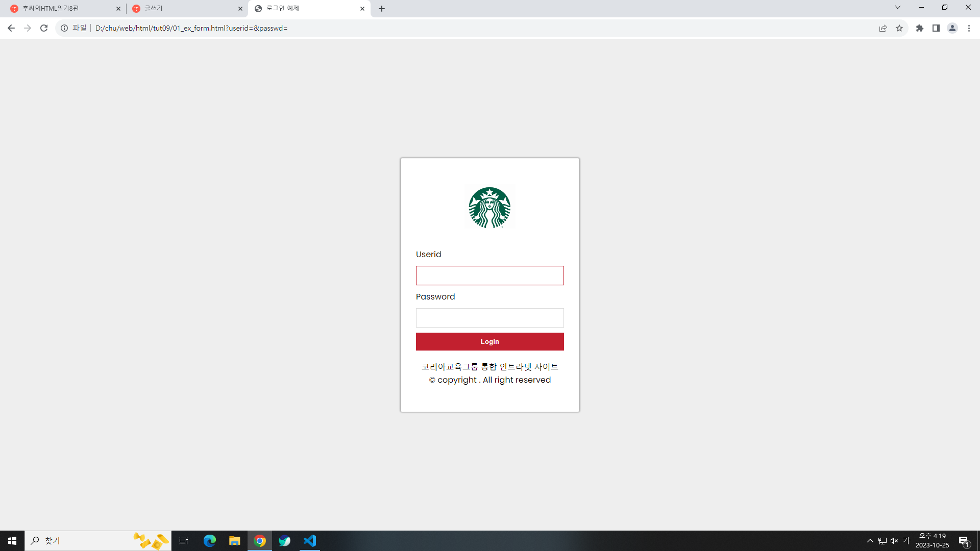Close the 로그인 예제 tab
The width and height of the screenshot is (980, 551).
[362, 9]
